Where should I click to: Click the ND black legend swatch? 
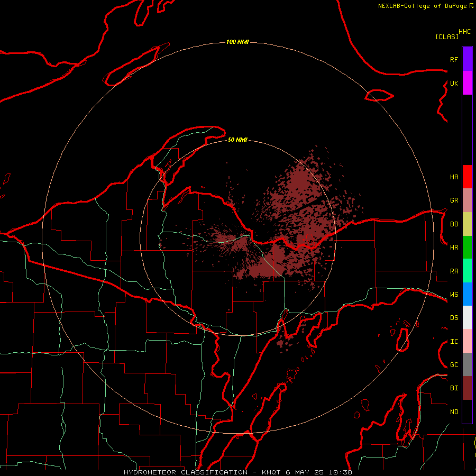pos(467,411)
